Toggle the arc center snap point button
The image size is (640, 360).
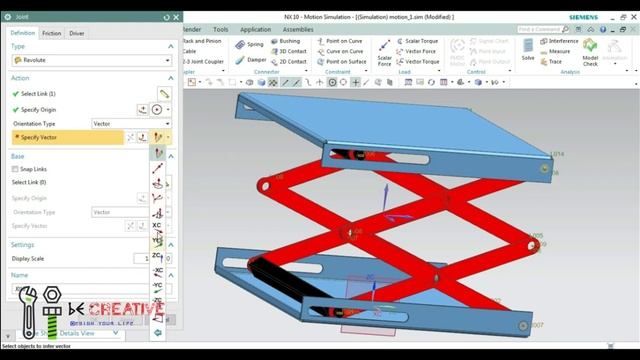point(332,82)
